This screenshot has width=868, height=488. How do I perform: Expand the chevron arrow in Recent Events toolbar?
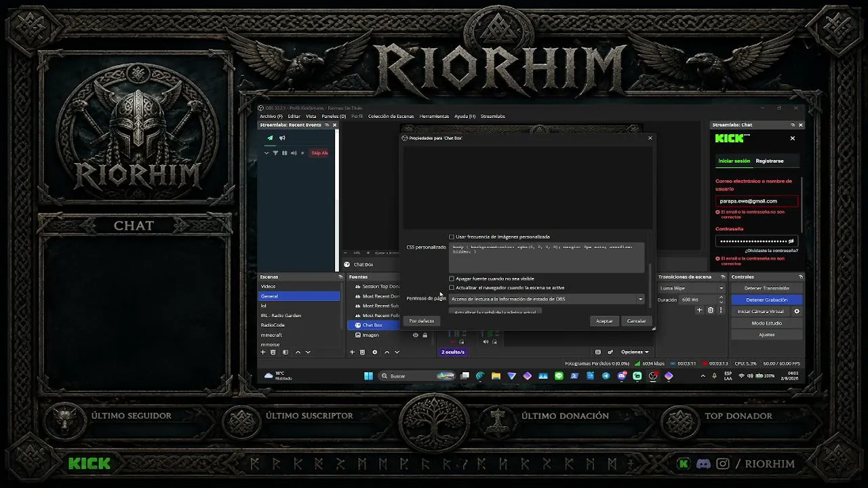point(267,153)
